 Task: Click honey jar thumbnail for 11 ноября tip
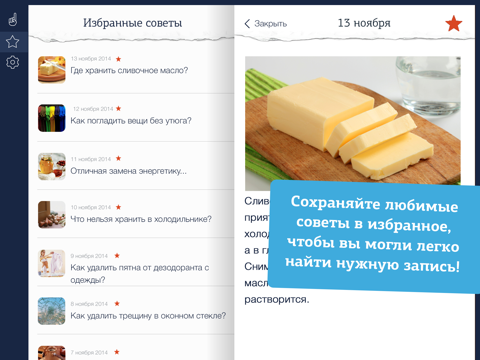click(x=51, y=166)
